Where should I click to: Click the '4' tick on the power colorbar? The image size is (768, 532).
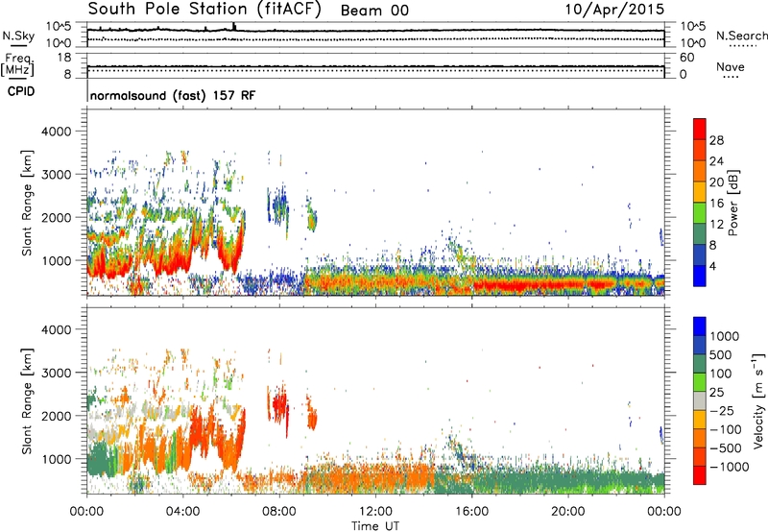[712, 266]
